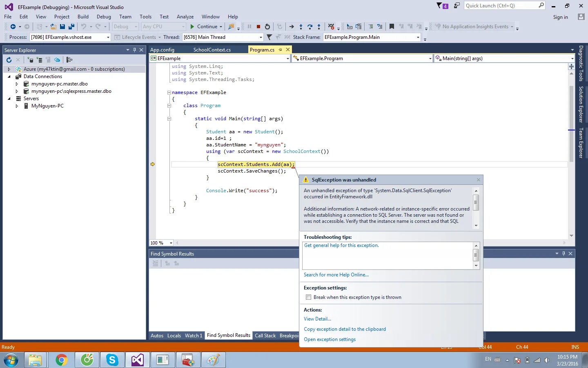This screenshot has height=368, width=588.
Task: Click the Windows Start button
Action: pos(11,360)
